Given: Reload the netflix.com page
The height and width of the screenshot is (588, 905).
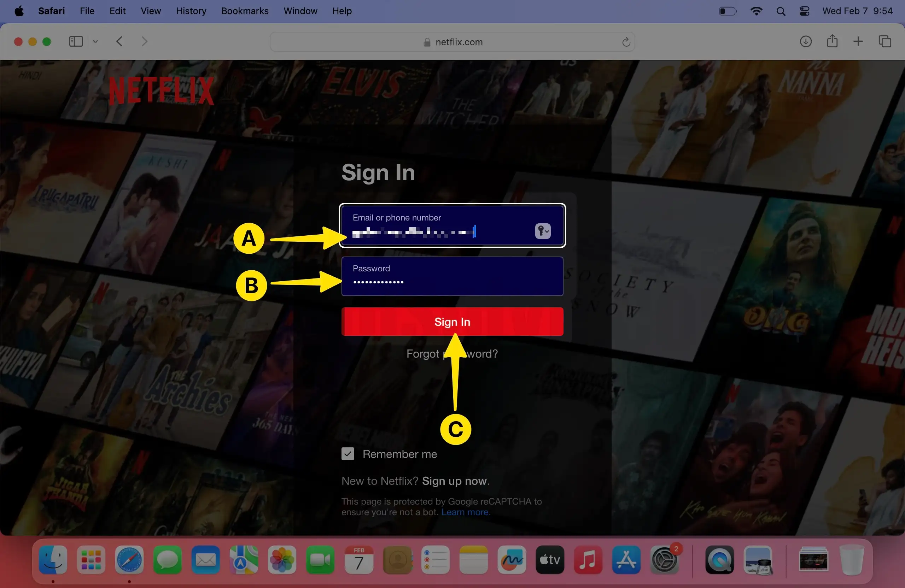Looking at the screenshot, I should click(x=626, y=42).
